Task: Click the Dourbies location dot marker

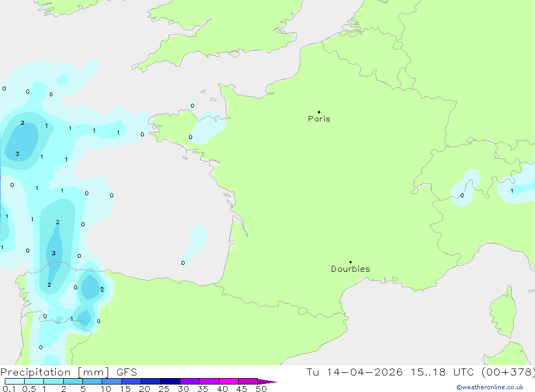Action: click(x=350, y=262)
